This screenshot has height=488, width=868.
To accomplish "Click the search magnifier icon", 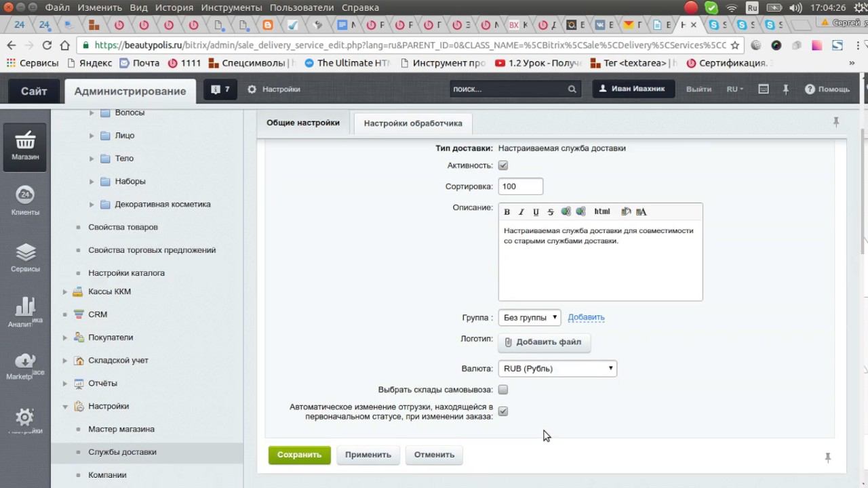I will click(572, 89).
